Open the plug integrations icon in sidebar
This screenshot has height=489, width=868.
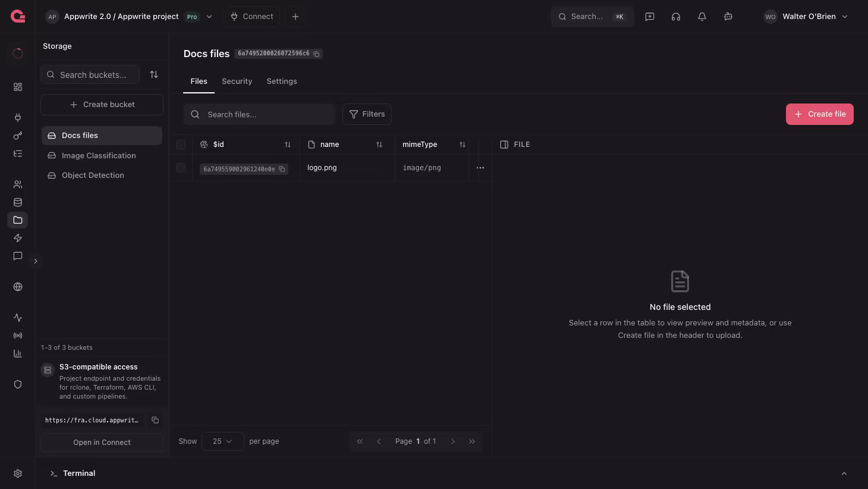18,117
